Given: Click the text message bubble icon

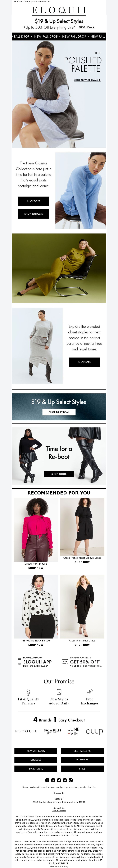Looking at the screenshot, I should click(x=65, y=661).
